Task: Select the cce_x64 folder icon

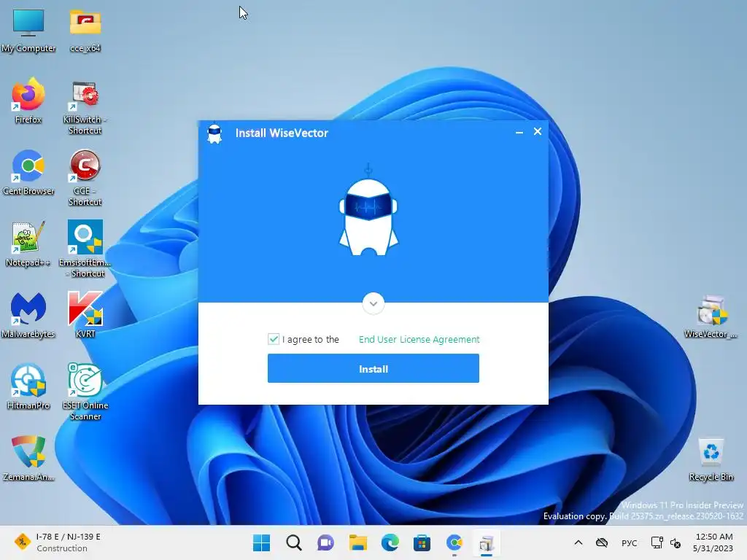Action: [x=85, y=31]
